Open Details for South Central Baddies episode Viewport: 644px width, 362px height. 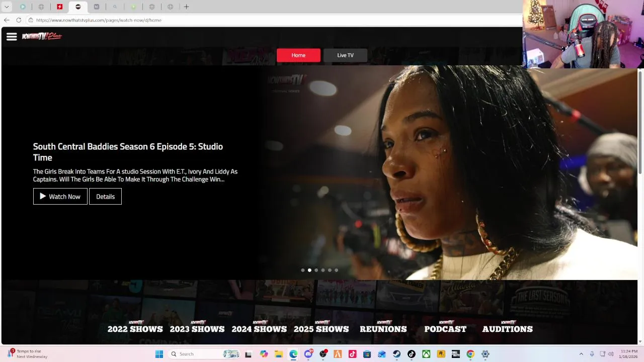click(105, 197)
